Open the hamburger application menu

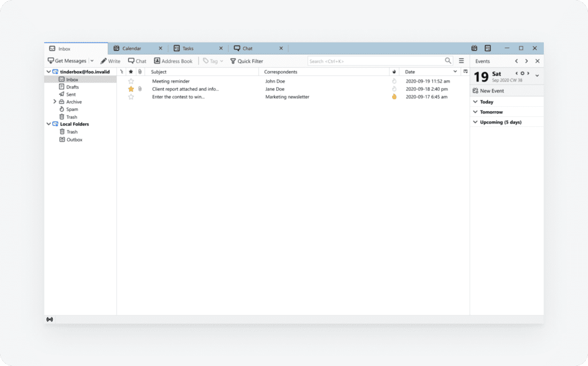coord(461,61)
